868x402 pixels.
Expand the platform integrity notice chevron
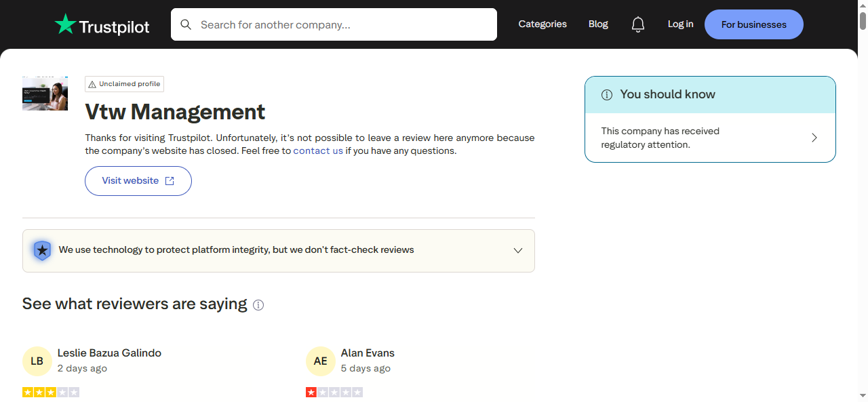517,250
